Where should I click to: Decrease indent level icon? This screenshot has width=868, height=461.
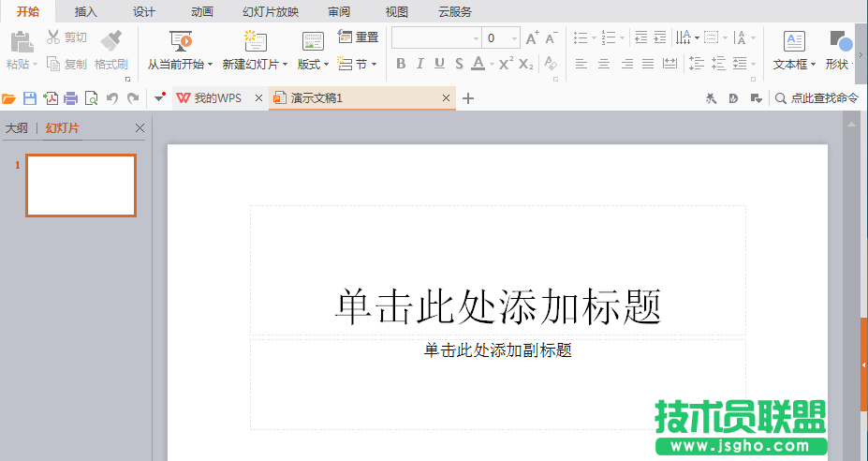[641, 37]
